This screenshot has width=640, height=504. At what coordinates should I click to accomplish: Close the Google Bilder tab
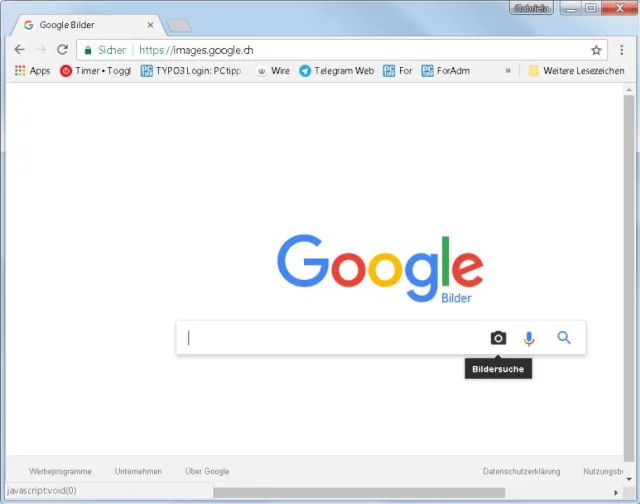point(150,25)
